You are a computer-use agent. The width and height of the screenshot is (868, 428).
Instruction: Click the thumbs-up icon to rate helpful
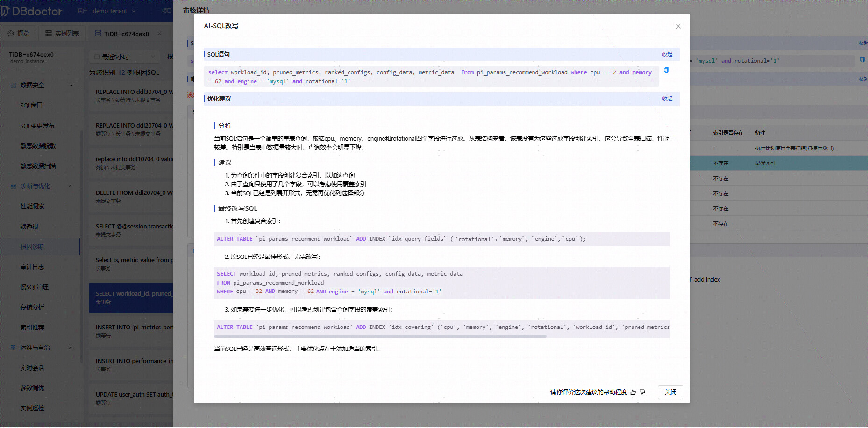(x=633, y=392)
